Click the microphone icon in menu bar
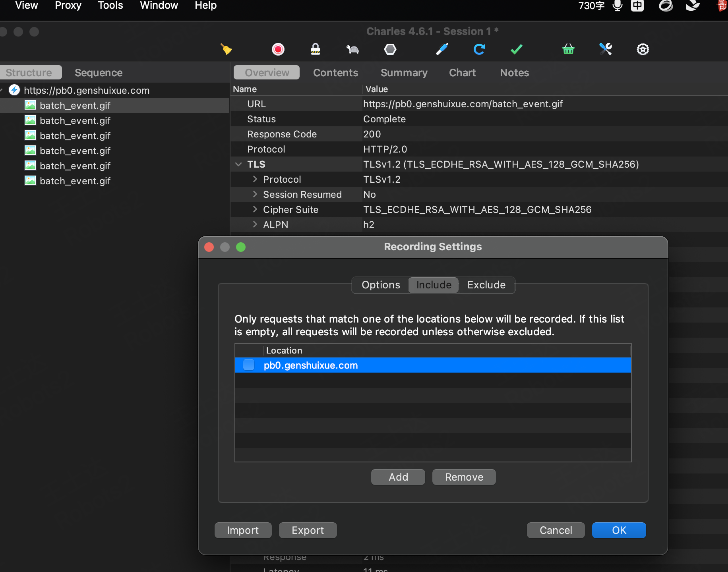The image size is (728, 572). [x=618, y=6]
